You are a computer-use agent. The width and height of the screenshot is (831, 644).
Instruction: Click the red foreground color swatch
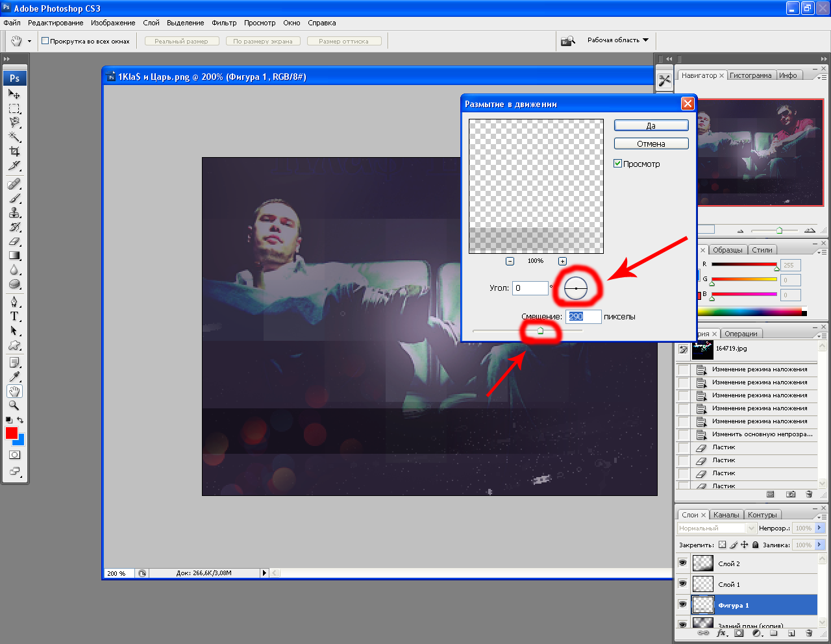tap(12, 433)
